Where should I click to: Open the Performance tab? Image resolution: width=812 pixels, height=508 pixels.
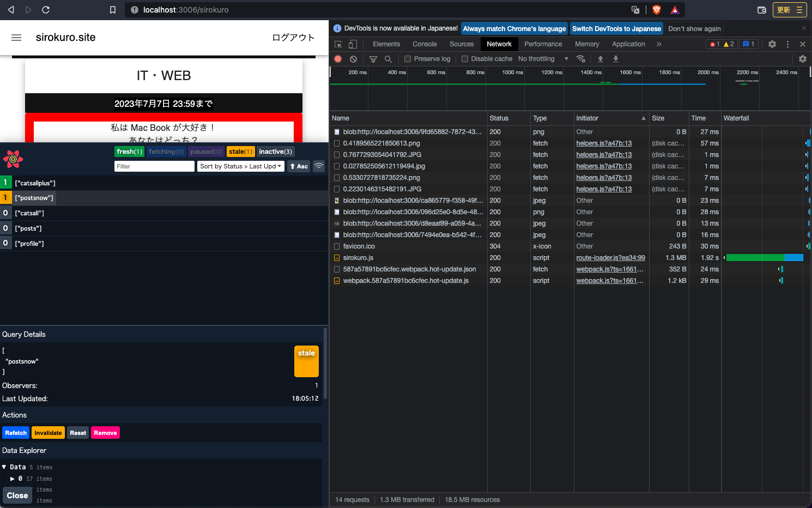click(543, 44)
